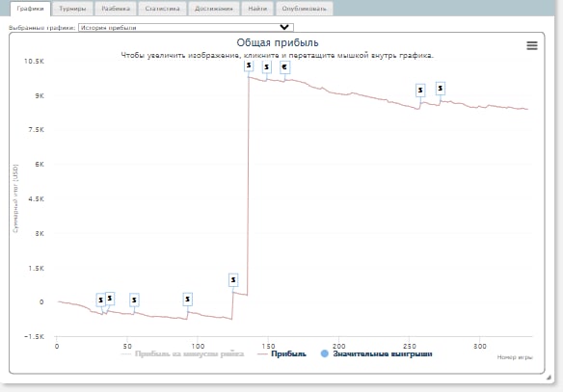Image resolution: width=563 pixels, height=392 pixels.
Task: Click the $ win flag at peak near game 135
Action: (249, 65)
